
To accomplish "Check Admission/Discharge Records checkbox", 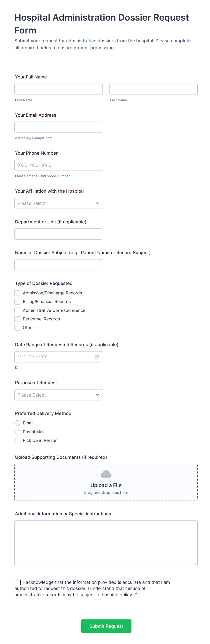I will [17, 293].
